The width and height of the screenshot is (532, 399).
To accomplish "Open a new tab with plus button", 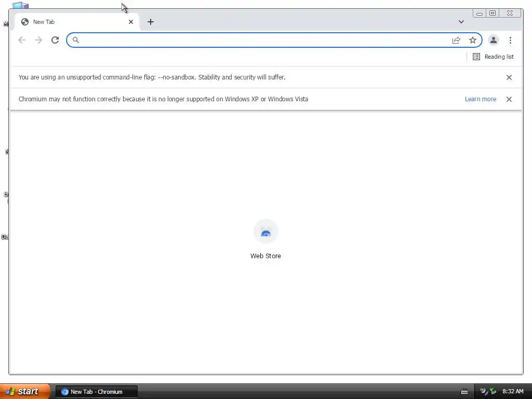I will [151, 22].
